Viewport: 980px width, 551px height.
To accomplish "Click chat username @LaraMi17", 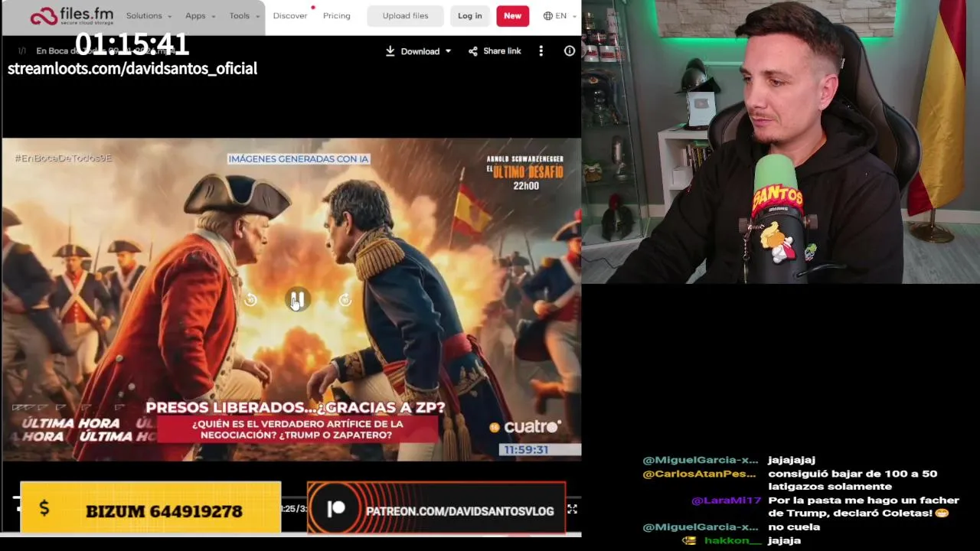I will click(x=726, y=500).
